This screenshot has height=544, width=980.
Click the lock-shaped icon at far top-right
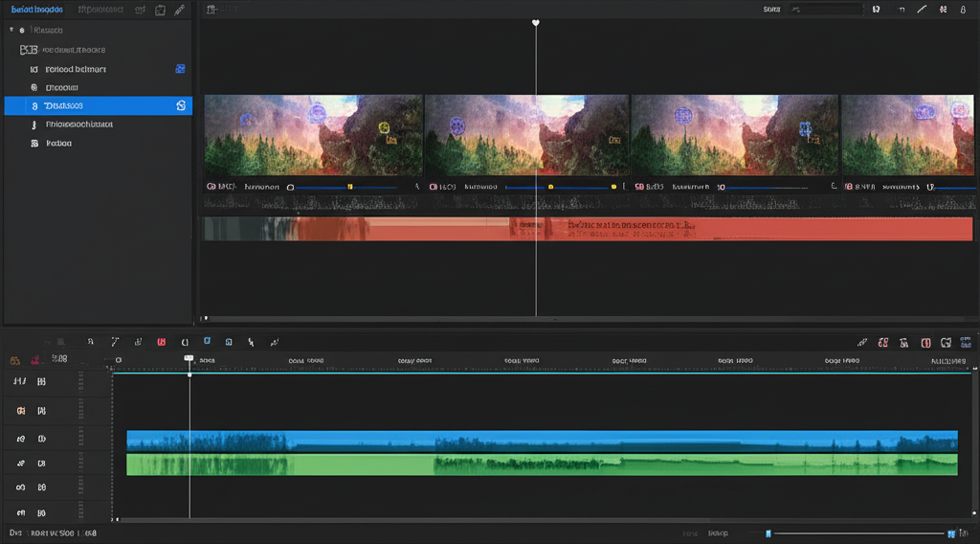963,10
